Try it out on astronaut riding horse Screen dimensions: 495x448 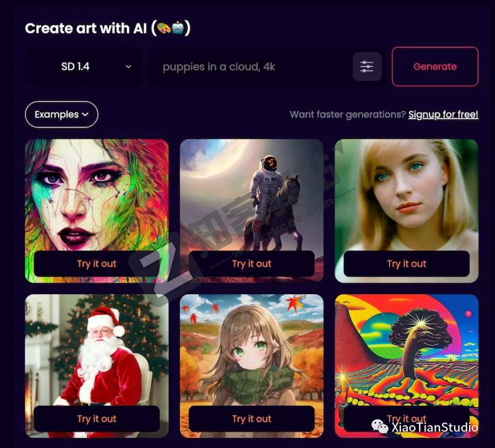(x=252, y=263)
